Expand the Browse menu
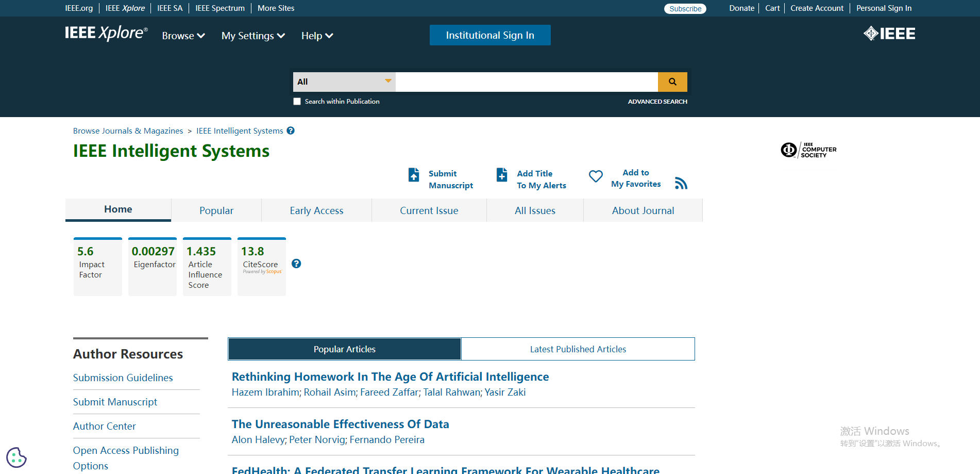Viewport: 980px width, 474px height. coord(183,36)
